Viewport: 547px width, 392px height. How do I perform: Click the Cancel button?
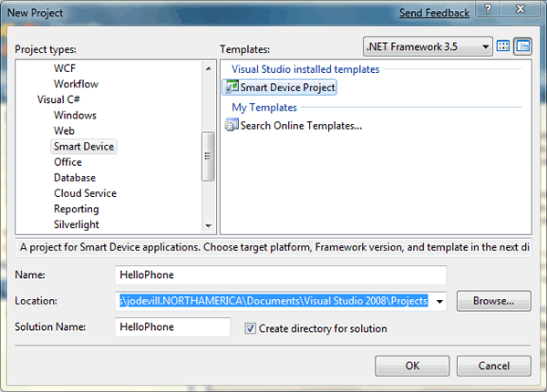493,366
